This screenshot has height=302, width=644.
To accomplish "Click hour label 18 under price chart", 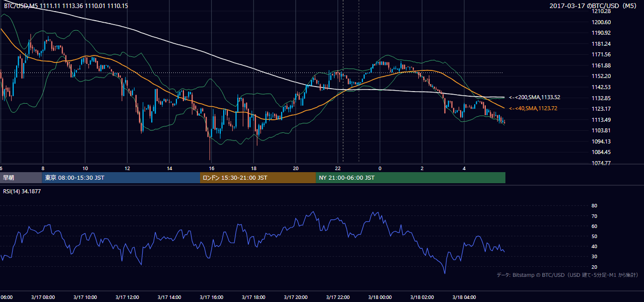I will click(x=254, y=168).
